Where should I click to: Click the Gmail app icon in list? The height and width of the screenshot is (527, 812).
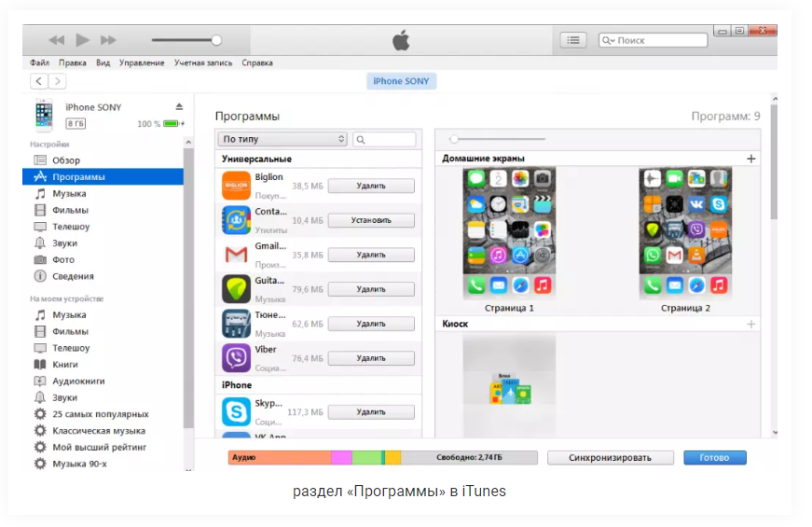236,255
